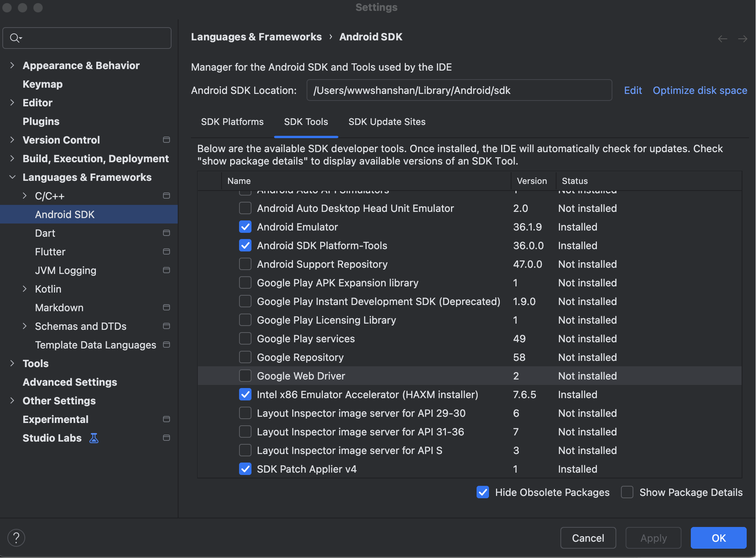Click the search magnifier icon in settings
This screenshot has height=558, width=756.
16,38
